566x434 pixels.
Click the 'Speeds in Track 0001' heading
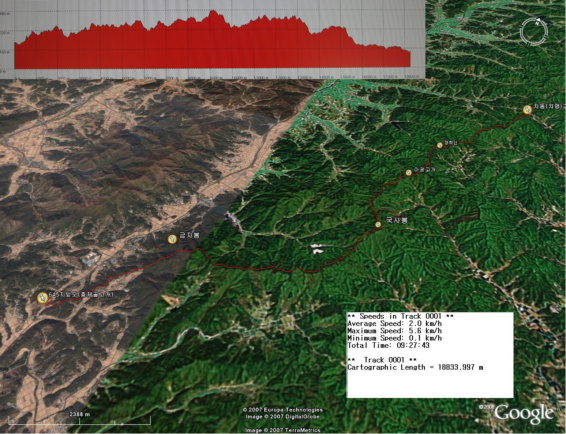pos(400,316)
